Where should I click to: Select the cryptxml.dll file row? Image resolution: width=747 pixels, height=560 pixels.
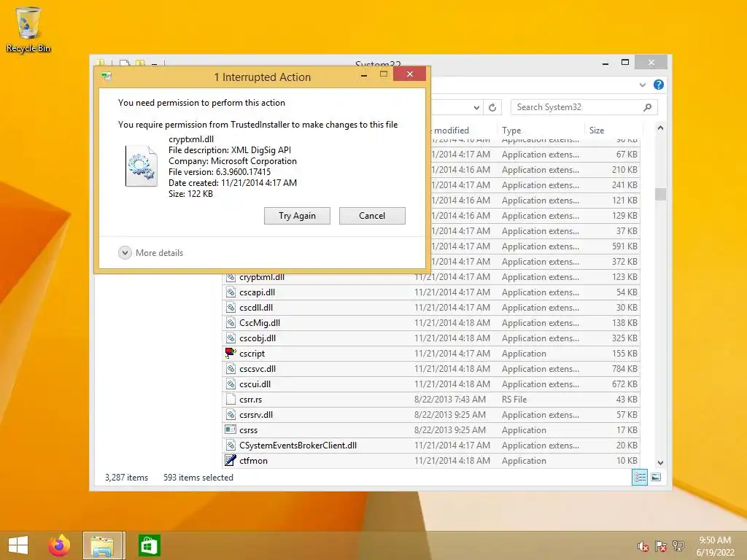(430, 277)
